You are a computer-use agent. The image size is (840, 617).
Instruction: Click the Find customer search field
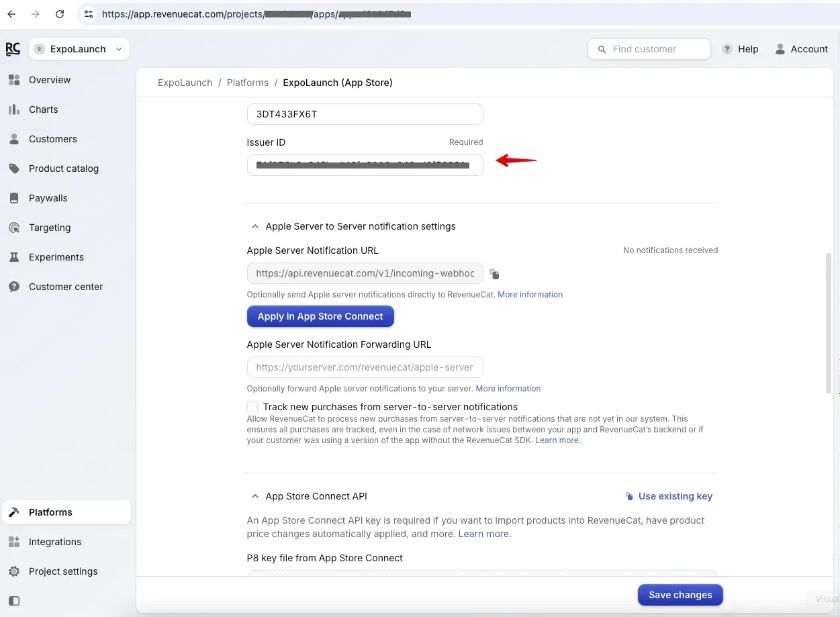[649, 49]
